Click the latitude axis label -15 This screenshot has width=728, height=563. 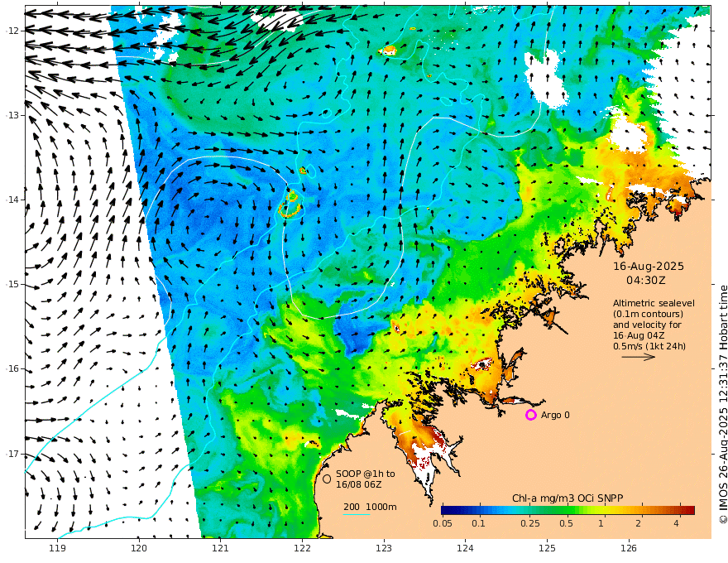coord(13,284)
